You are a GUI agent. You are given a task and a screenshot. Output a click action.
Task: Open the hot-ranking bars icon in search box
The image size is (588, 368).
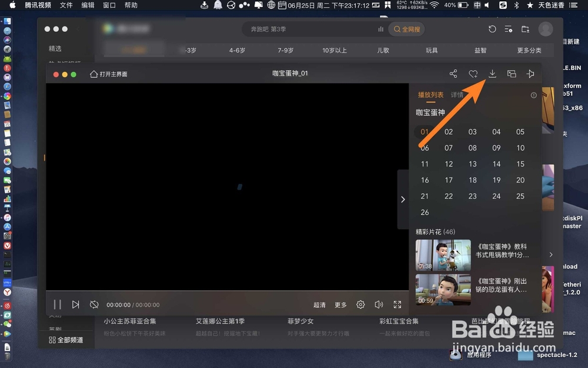point(380,29)
